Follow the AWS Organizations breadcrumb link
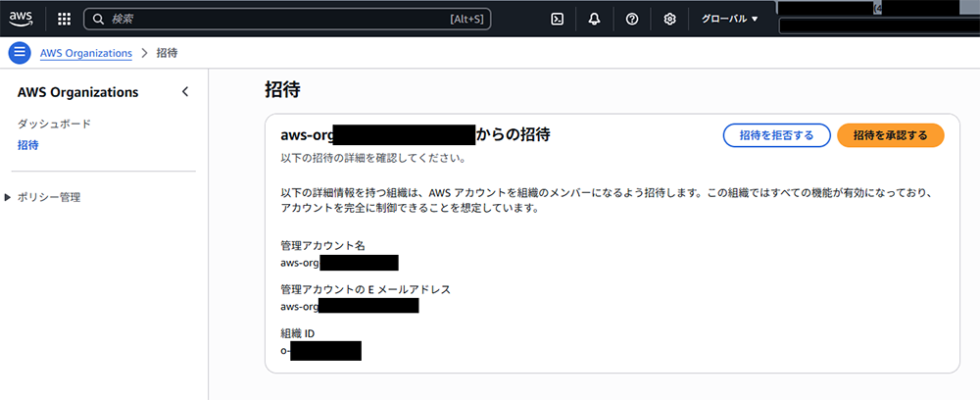Image resolution: width=980 pixels, height=400 pixels. 86,53
